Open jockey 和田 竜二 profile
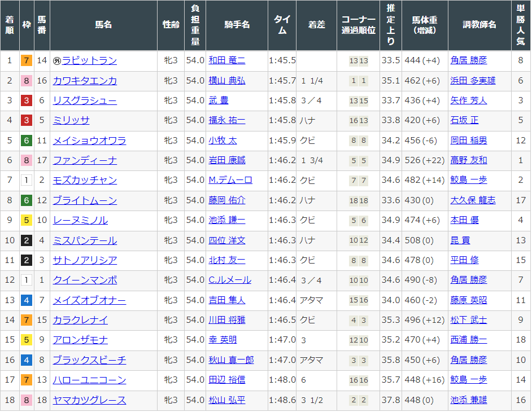532x412 pixels. 226,60
